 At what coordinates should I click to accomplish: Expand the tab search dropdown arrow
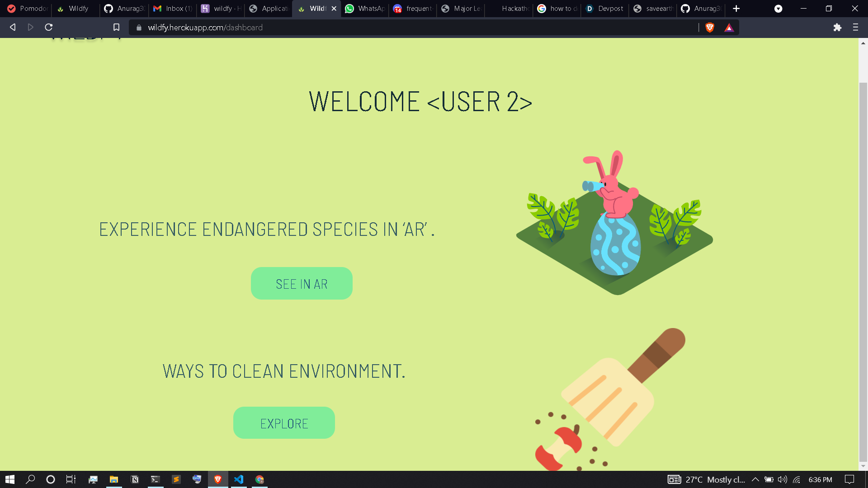coord(778,9)
